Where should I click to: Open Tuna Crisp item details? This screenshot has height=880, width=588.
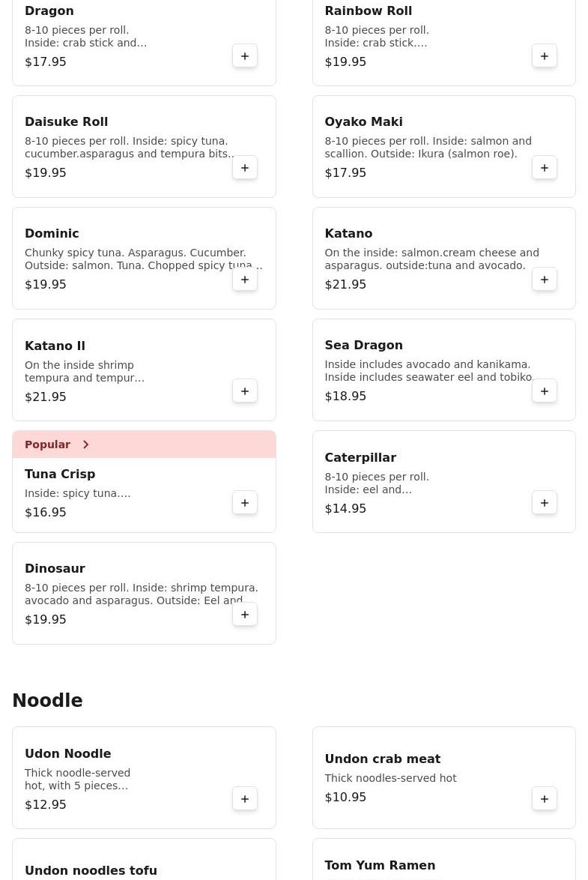point(60,474)
